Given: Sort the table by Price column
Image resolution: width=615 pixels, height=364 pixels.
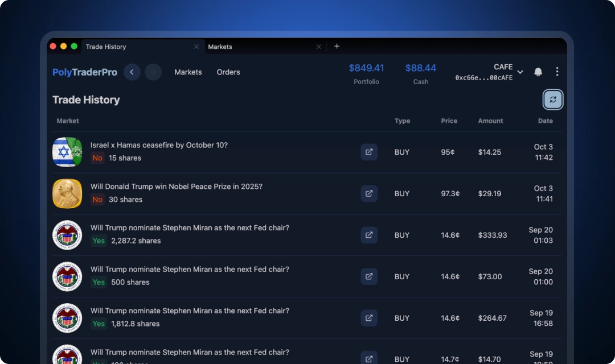Looking at the screenshot, I should coord(449,121).
